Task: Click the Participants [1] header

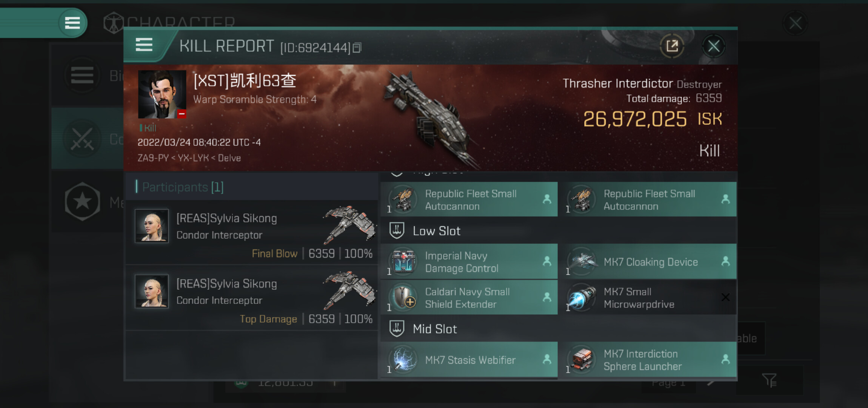Action: (x=180, y=187)
